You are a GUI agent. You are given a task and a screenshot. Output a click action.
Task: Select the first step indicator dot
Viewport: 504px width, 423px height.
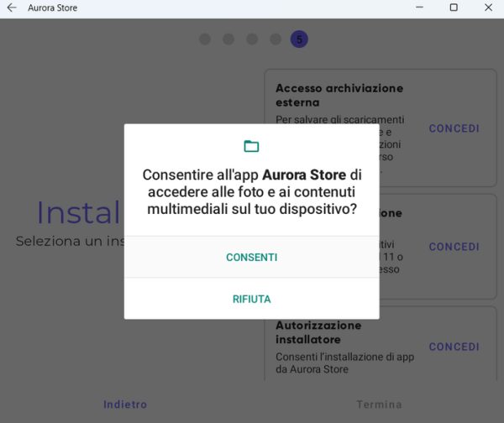205,39
